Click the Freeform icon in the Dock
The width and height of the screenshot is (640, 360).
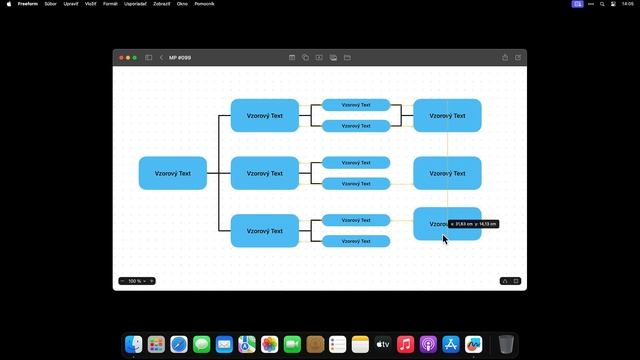pos(473,344)
